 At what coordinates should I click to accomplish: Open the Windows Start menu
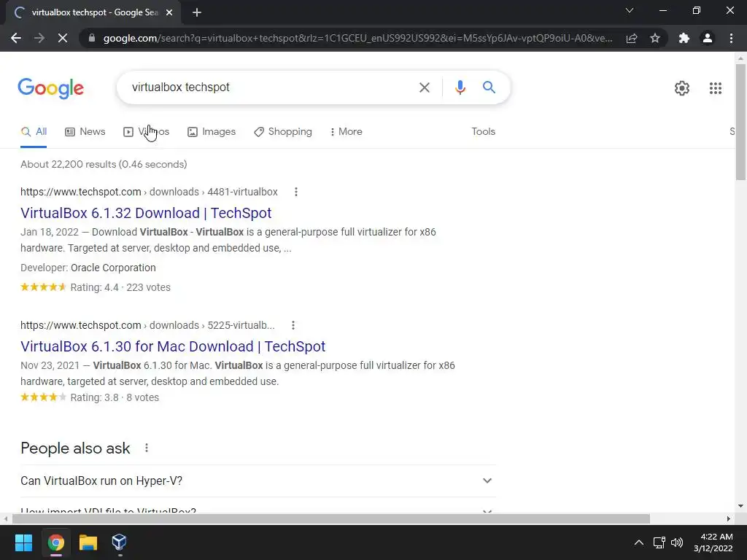tap(23, 542)
